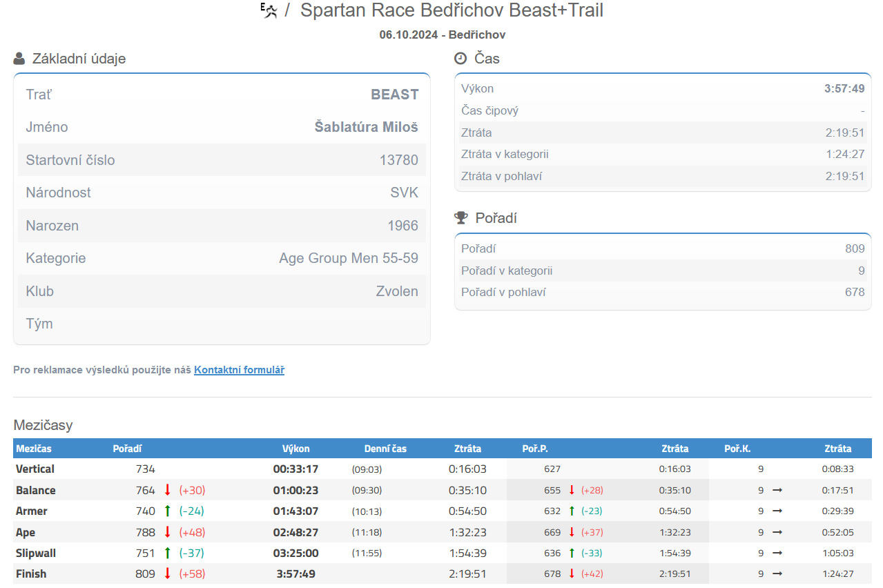Screen dimensions: 883x588
Task: Click the Poř.P. column header
Action: coord(535,449)
